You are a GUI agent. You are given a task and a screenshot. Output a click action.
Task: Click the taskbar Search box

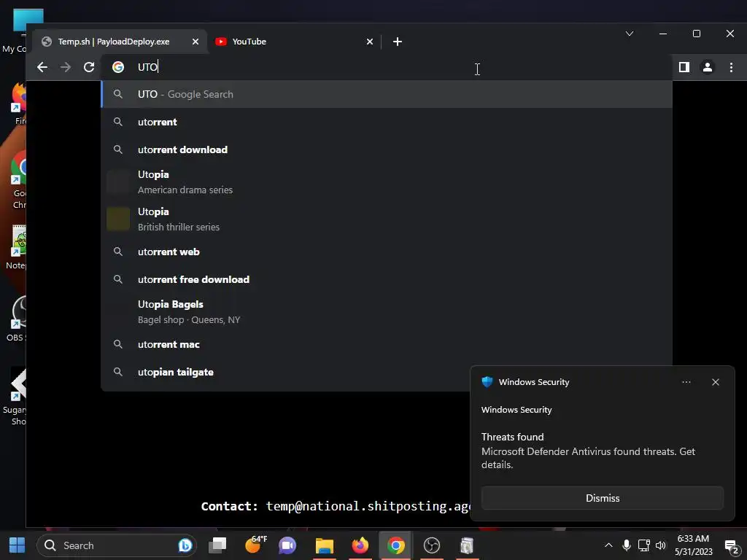116,545
